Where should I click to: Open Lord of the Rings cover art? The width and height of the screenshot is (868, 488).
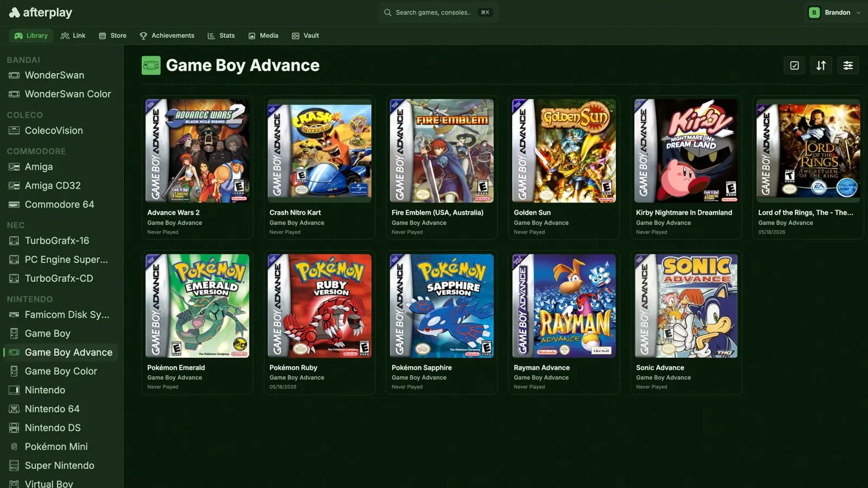808,151
